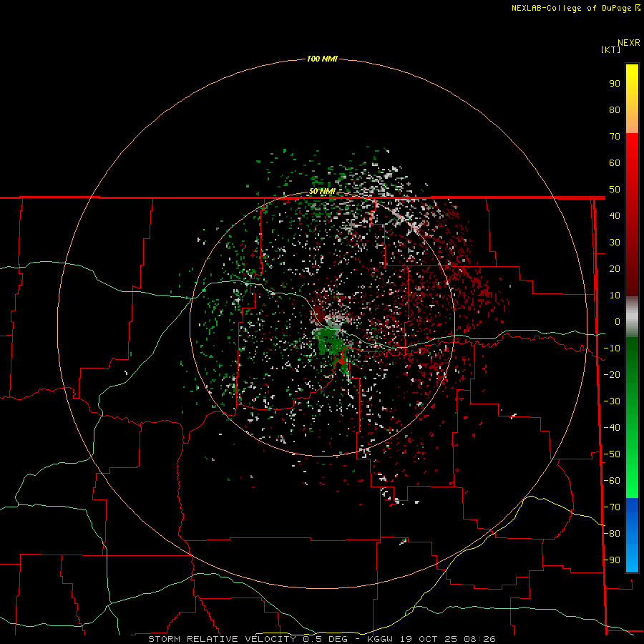The width and height of the screenshot is (644, 644).
Task: Click the 80 value on the velocity scale
Action: 615,109
